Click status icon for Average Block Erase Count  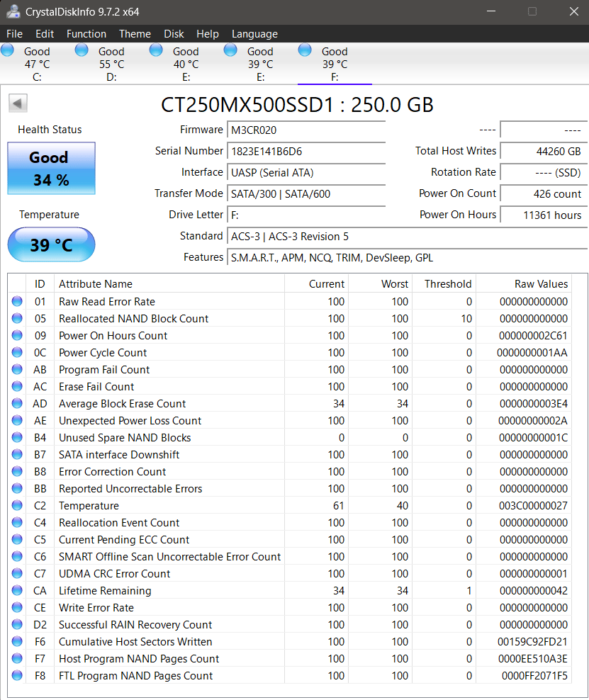pyautogui.click(x=17, y=403)
